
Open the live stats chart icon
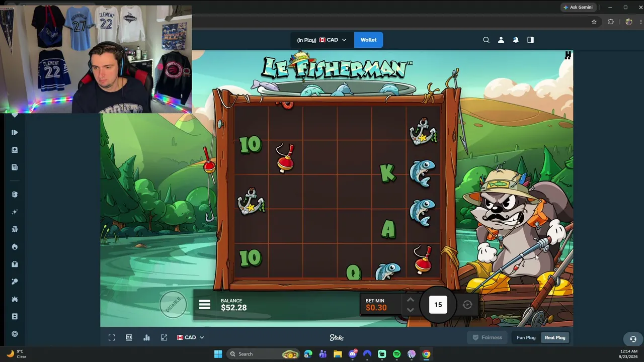[146, 337]
